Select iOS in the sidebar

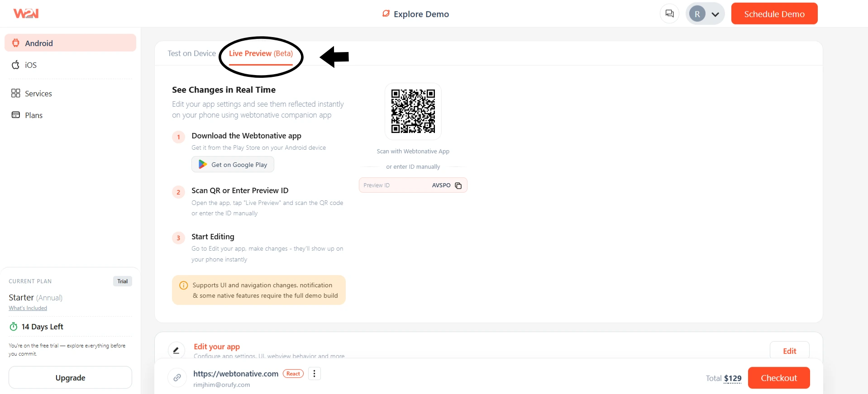pos(70,65)
